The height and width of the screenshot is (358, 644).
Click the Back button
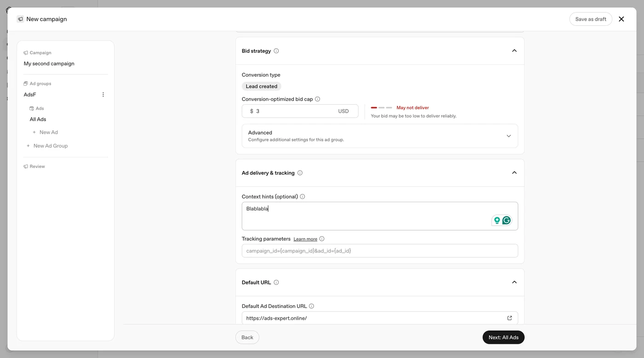(x=247, y=337)
